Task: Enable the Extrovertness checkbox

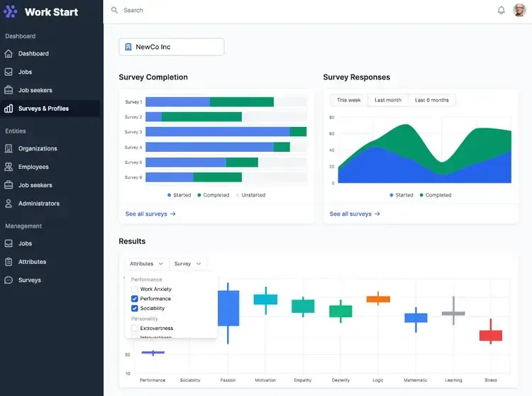Action: (134, 328)
